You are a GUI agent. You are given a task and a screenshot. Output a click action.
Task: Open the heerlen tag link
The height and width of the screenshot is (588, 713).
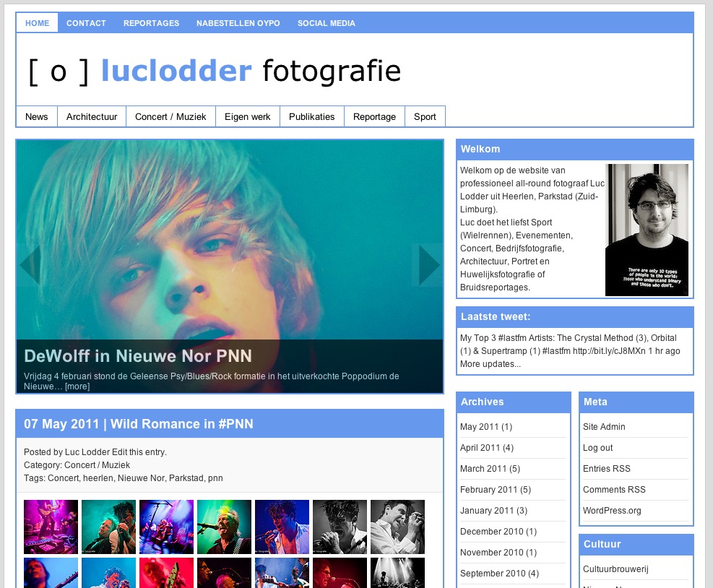(x=98, y=478)
